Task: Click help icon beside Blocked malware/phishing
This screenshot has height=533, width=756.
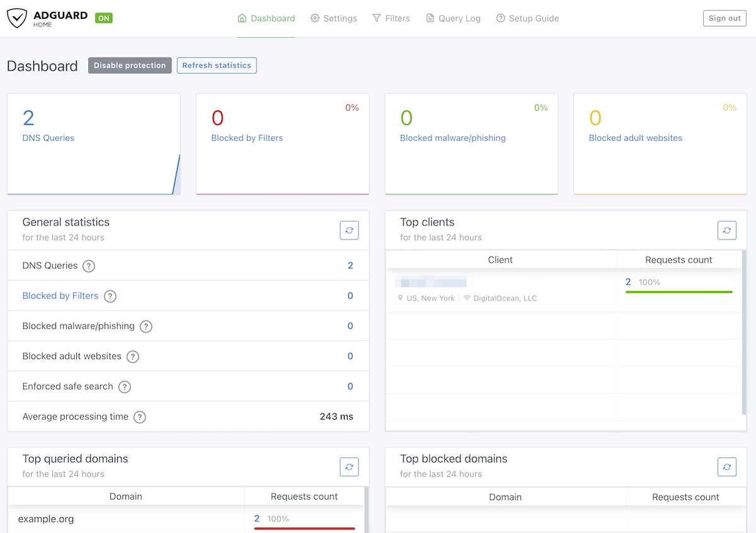Action: point(146,326)
